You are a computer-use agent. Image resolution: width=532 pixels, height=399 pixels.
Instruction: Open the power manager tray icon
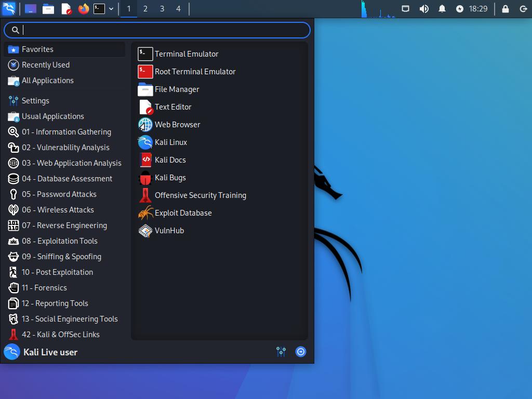tap(459, 9)
